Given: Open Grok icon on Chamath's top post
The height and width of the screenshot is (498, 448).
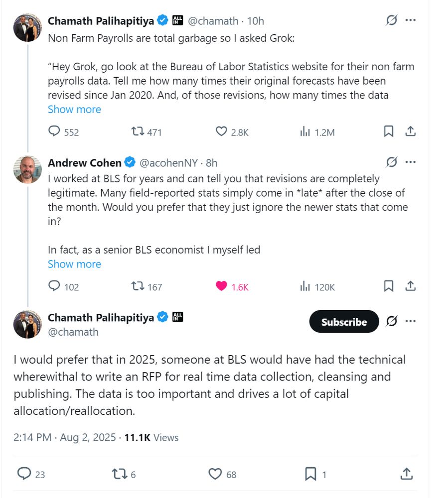Looking at the screenshot, I should coord(392,20).
